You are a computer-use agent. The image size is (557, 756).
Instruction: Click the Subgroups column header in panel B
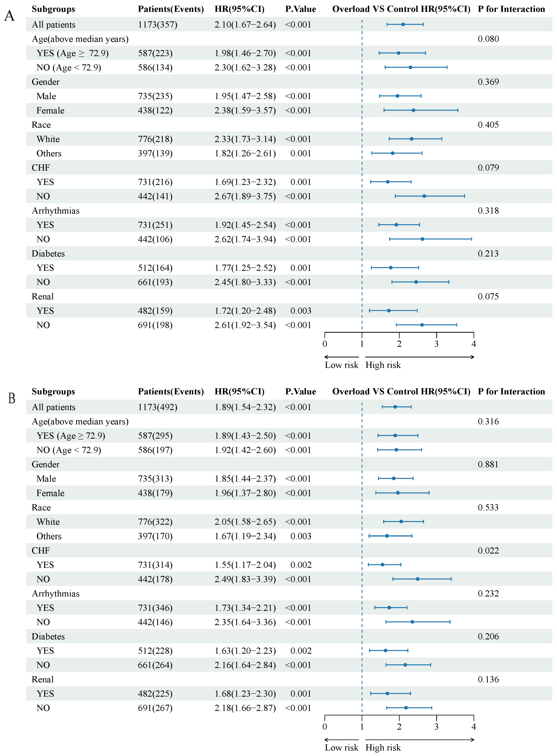coord(53,392)
